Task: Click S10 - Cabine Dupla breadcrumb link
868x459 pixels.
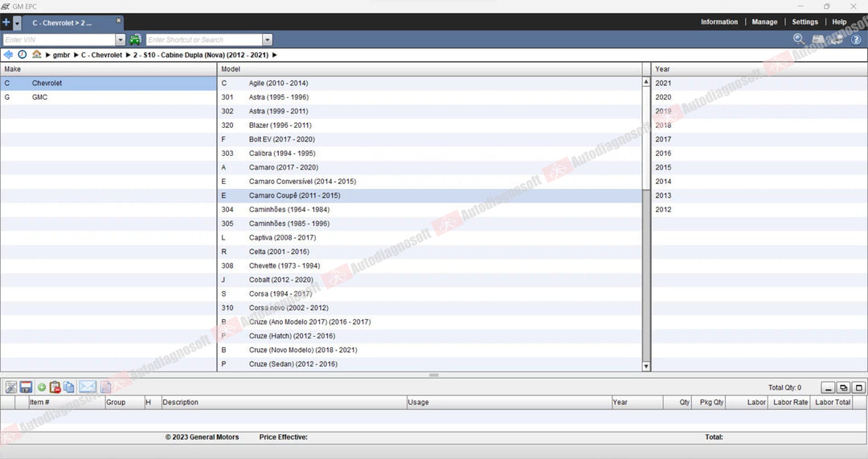Action: point(201,55)
